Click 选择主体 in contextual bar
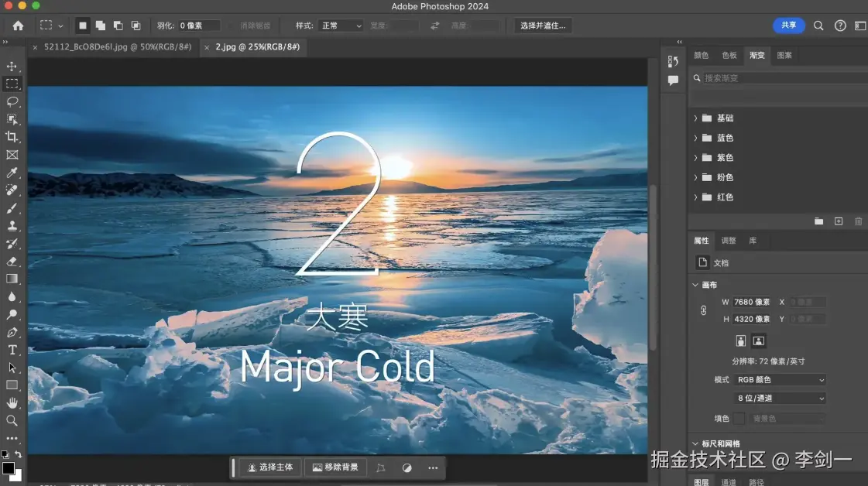868x486 pixels. (270, 467)
